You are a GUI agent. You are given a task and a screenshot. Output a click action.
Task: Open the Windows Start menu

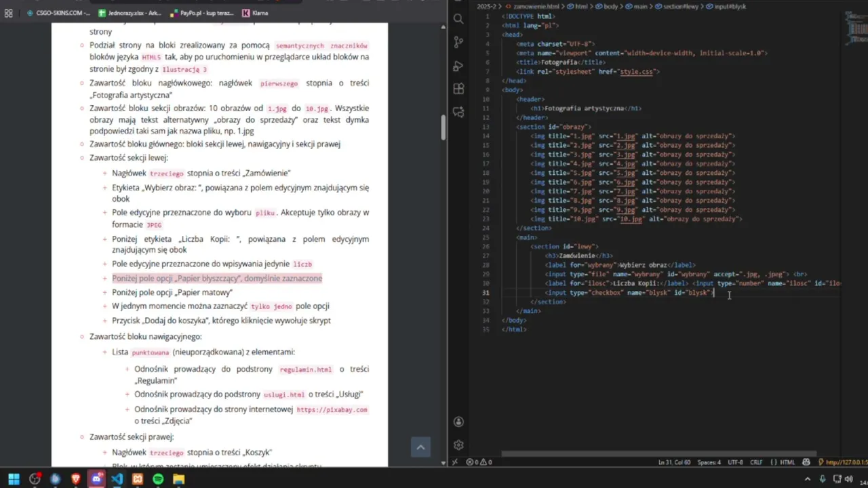(x=14, y=479)
